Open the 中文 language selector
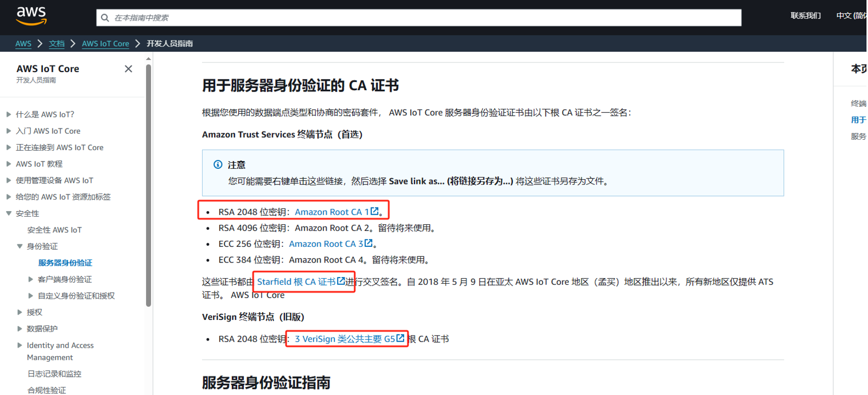 [851, 16]
